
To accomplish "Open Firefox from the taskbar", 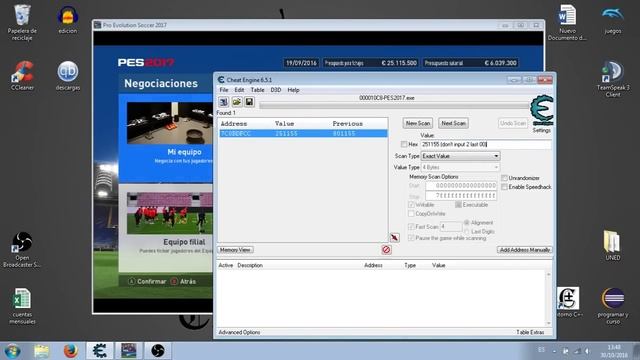I will coord(70,351).
